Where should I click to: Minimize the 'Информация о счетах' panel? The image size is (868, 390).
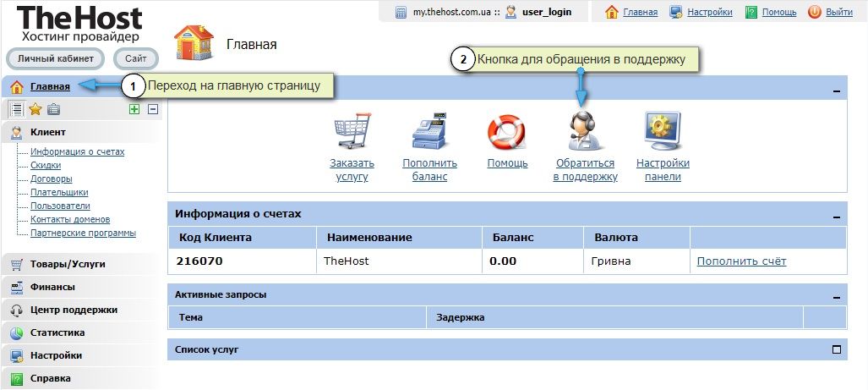837,217
